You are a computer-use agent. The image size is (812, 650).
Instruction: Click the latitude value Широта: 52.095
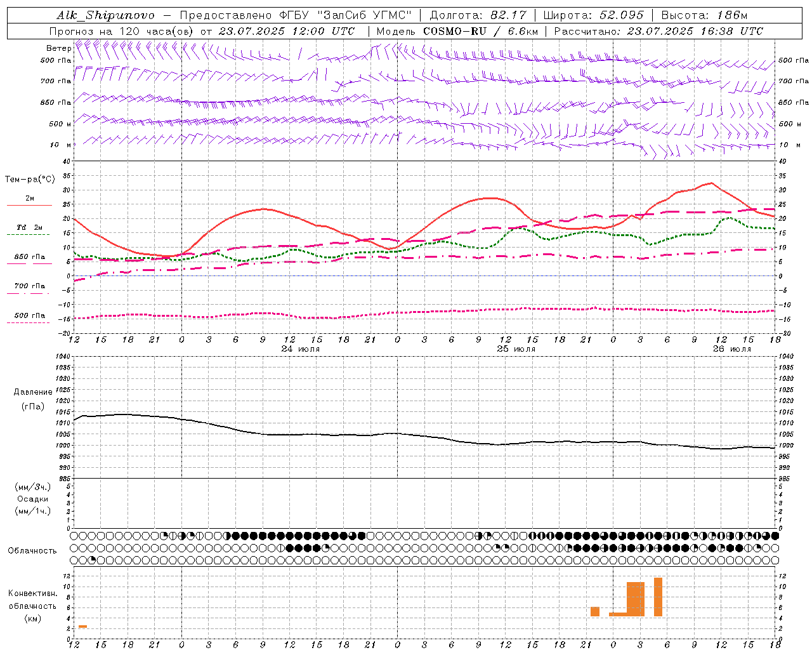click(x=593, y=15)
